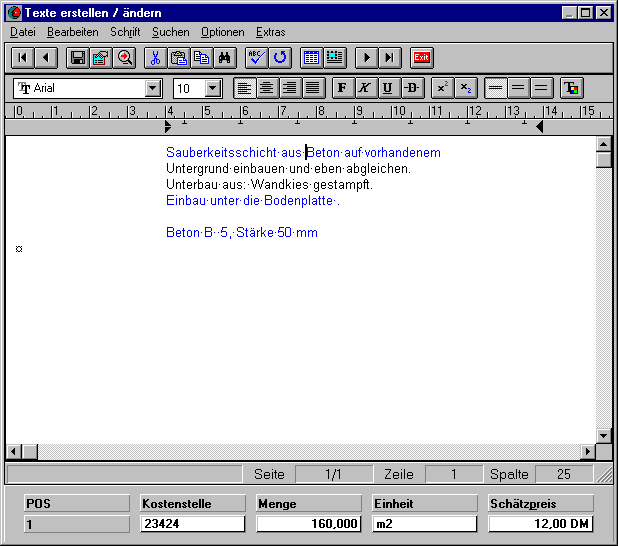Click the Kostenstelle field showing 23424
The width and height of the screenshot is (618, 546).
192,524
